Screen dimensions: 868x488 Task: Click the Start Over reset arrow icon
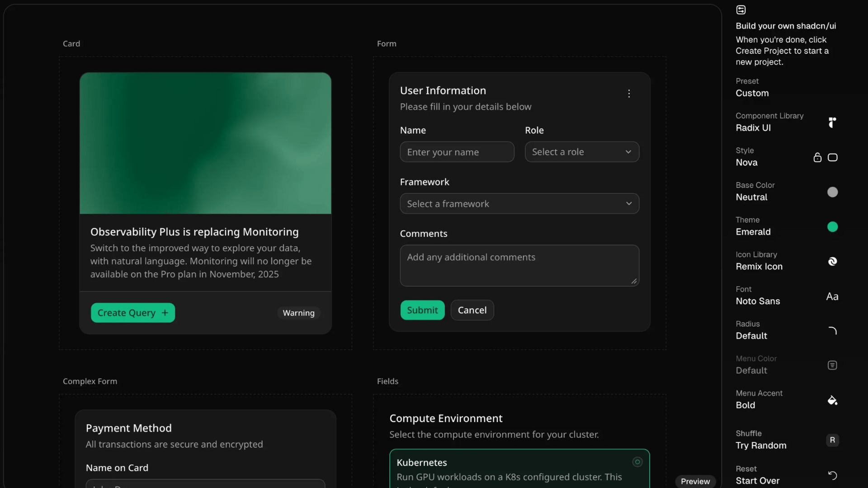pyautogui.click(x=832, y=475)
